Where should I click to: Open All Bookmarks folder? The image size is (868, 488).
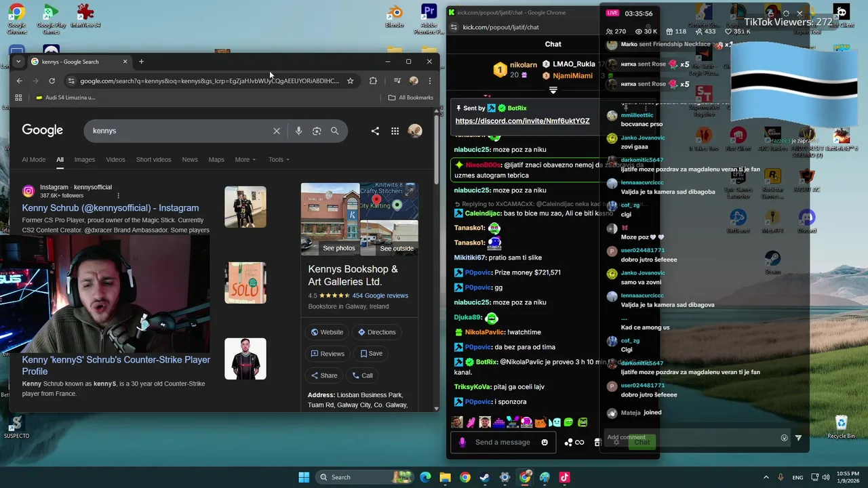(410, 98)
